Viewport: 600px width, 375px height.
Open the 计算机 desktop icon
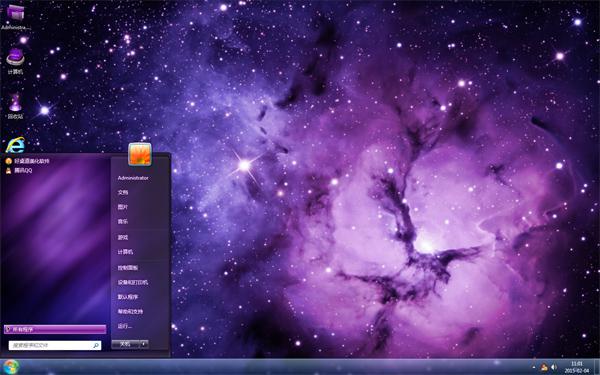point(15,61)
